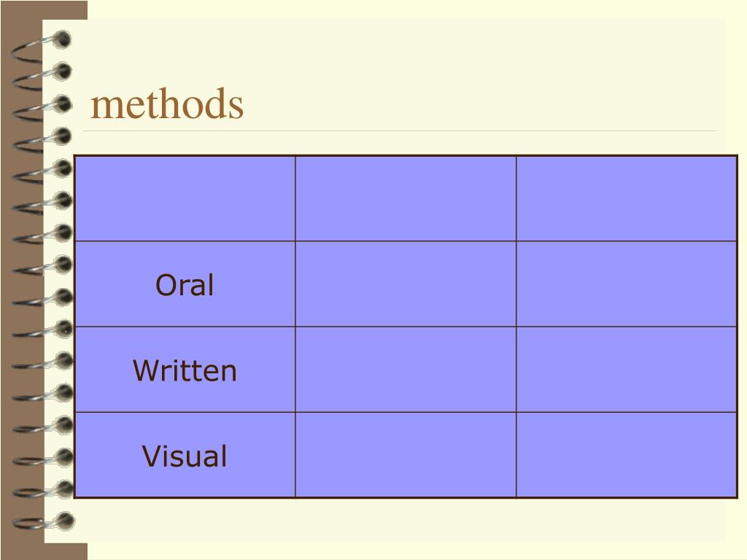The image size is (747, 560).
Task: Click the bottommost spiral binding ring
Action: (44, 522)
